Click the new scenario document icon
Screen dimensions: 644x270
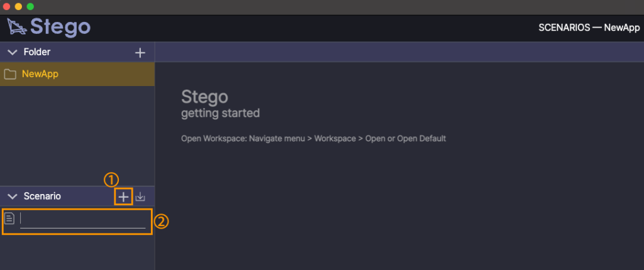[9, 219]
